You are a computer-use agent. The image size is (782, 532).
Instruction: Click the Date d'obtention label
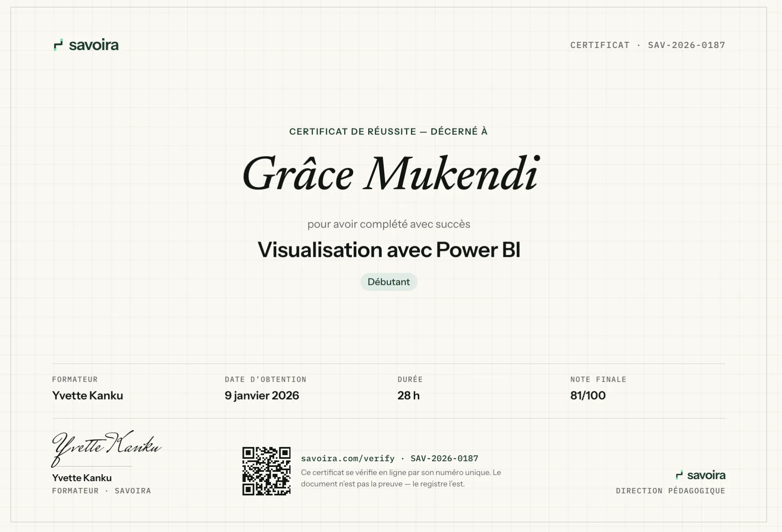point(266,379)
